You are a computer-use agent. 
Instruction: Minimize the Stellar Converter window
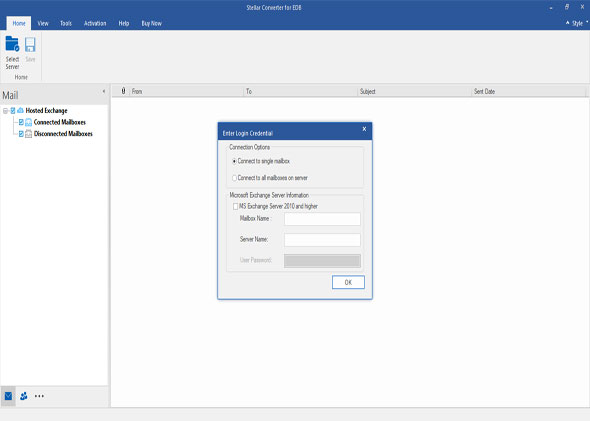pyautogui.click(x=551, y=7)
